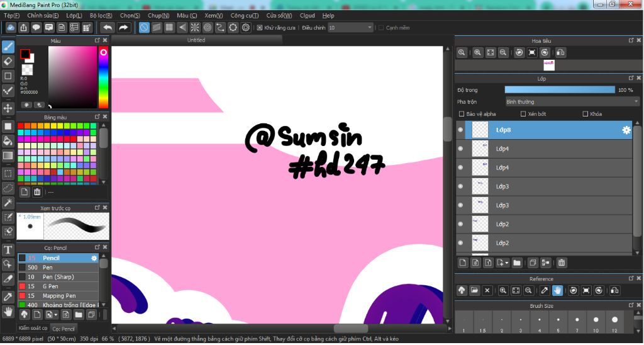This screenshot has height=345, width=644.
Task: Uncheck Khử răng cưa anti-aliasing option
Action: pos(260,28)
